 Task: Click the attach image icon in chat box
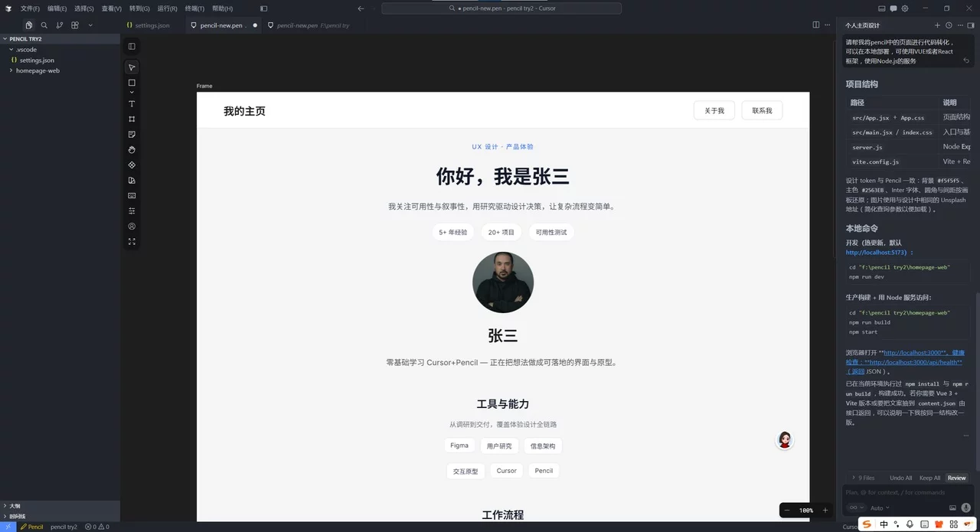[x=953, y=508]
